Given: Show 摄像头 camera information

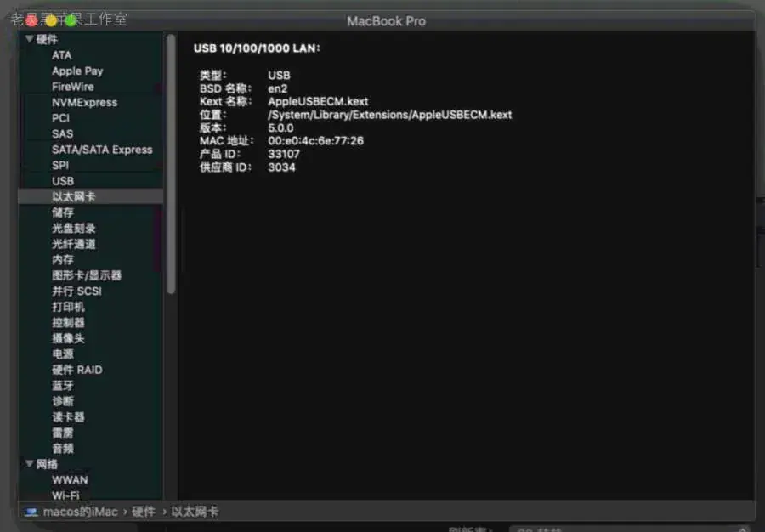Looking at the screenshot, I should click(68, 338).
